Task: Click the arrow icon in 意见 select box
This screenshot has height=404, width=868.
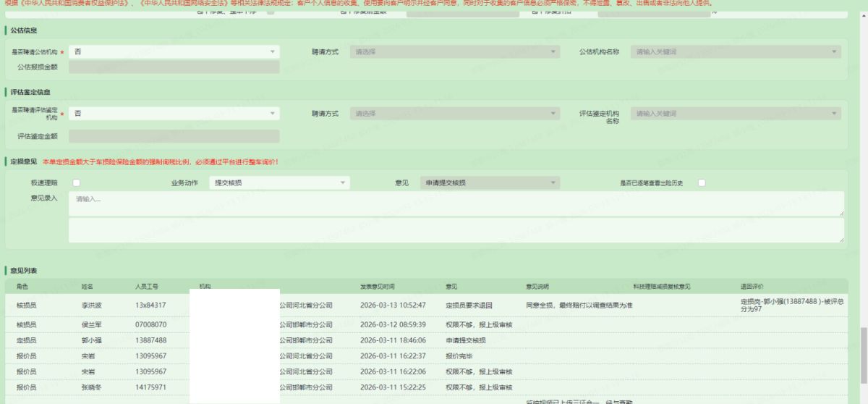Action: pyautogui.click(x=553, y=183)
